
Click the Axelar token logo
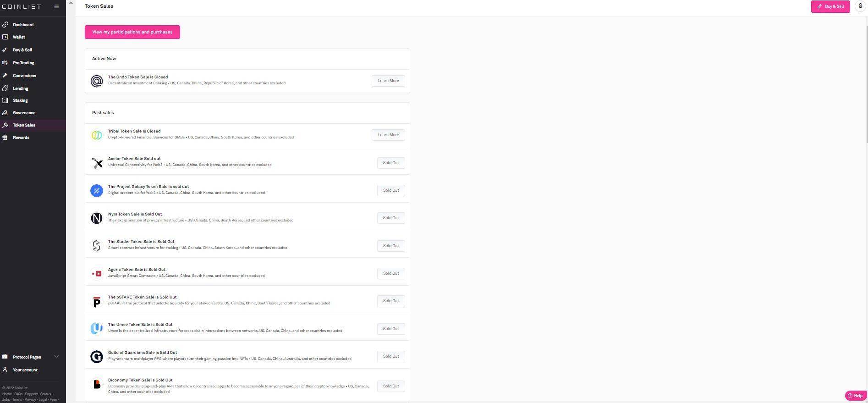pyautogui.click(x=97, y=163)
